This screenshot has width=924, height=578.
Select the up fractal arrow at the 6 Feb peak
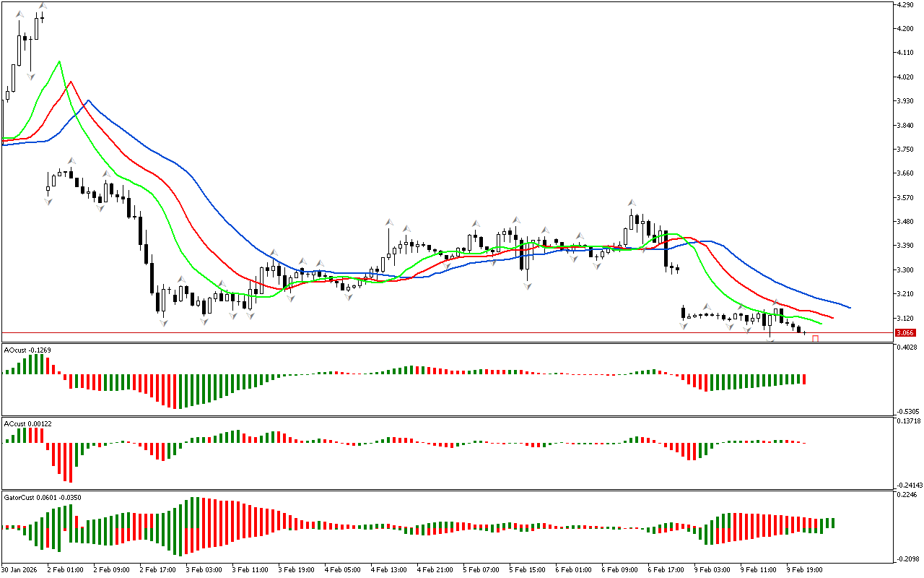(x=631, y=202)
